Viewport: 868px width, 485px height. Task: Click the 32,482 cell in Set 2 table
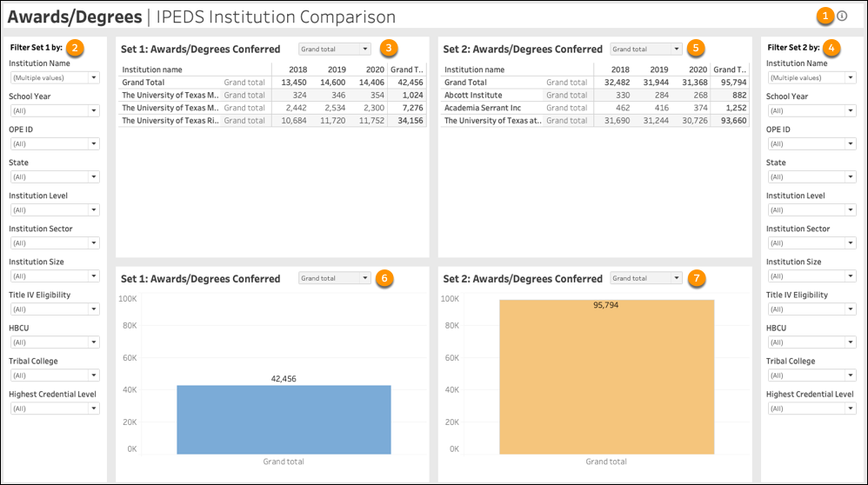(x=617, y=83)
